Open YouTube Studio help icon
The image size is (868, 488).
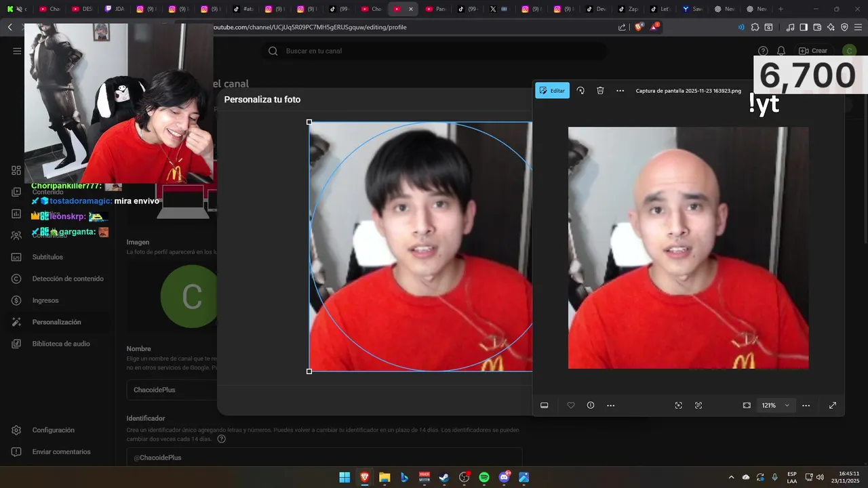click(763, 51)
